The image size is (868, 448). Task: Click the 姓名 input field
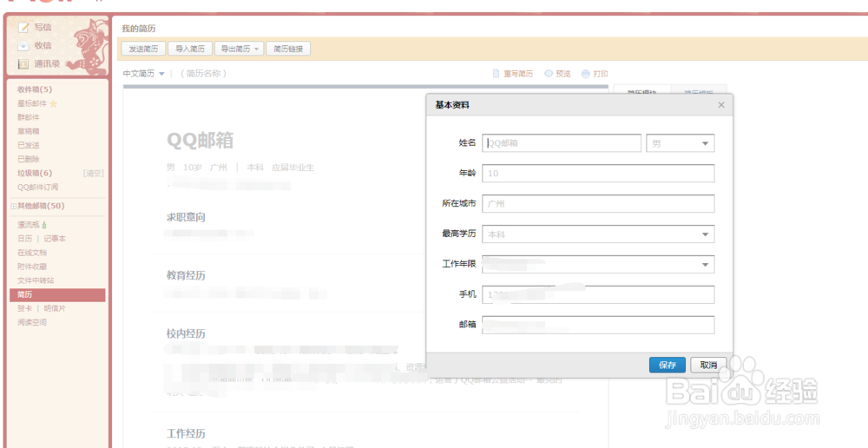coord(562,143)
